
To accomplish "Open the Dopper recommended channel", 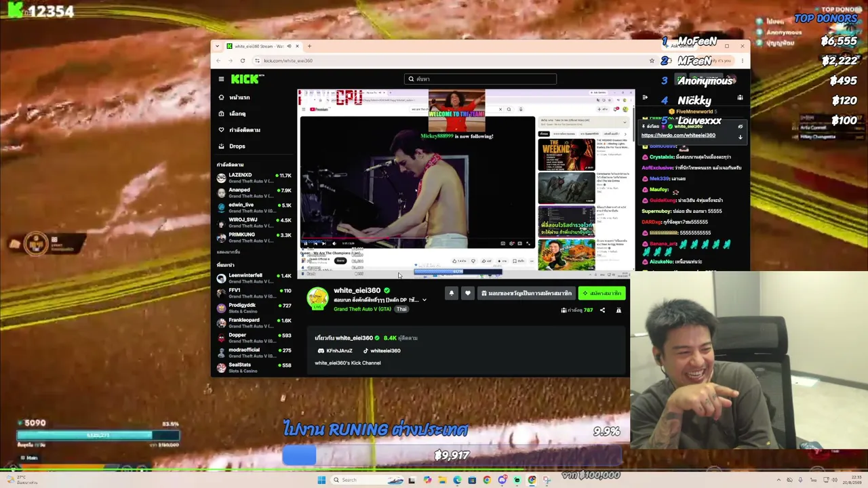I will click(254, 338).
